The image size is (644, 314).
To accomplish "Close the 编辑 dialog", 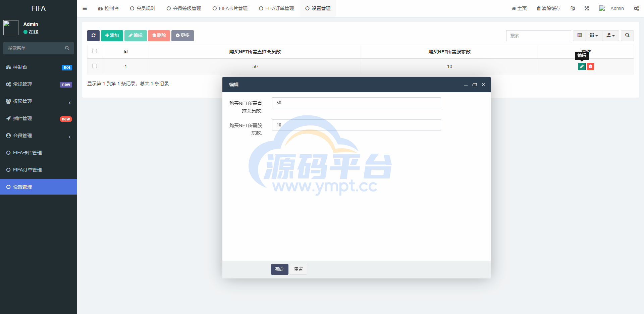I will 483,85.
